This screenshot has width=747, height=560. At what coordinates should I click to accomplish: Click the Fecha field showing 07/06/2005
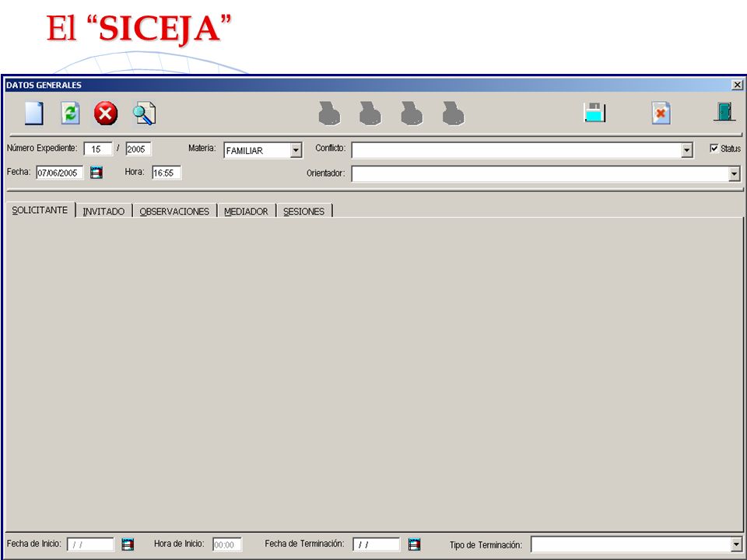point(60,173)
